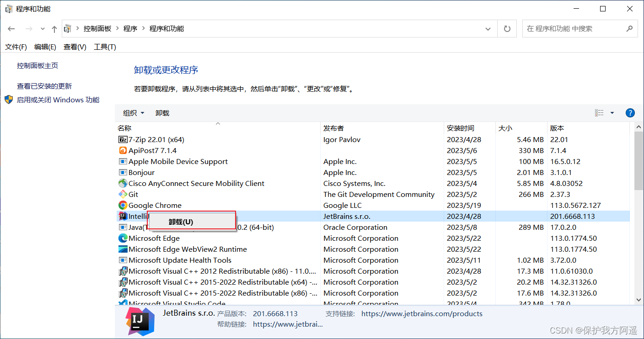The height and width of the screenshot is (339, 644).
Task: Open the 编辑(E) menu
Action: tap(45, 47)
